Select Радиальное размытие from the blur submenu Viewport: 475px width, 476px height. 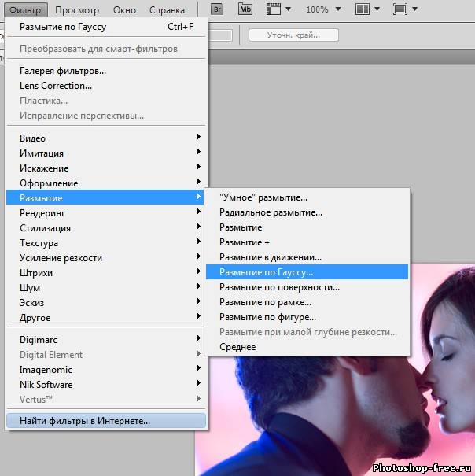(271, 212)
